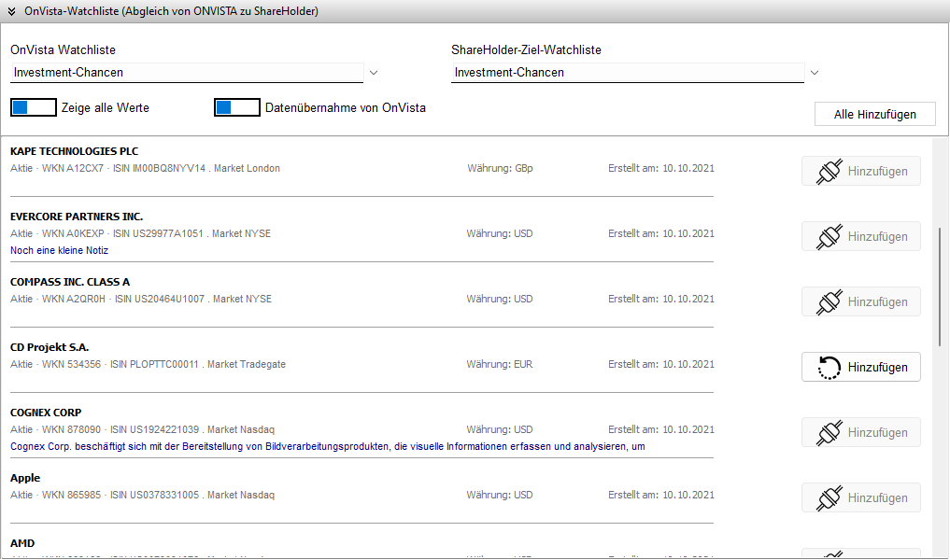
Task: Click the Hinzufügen button for COGNEX CORP
Action: pyautogui.click(x=861, y=433)
